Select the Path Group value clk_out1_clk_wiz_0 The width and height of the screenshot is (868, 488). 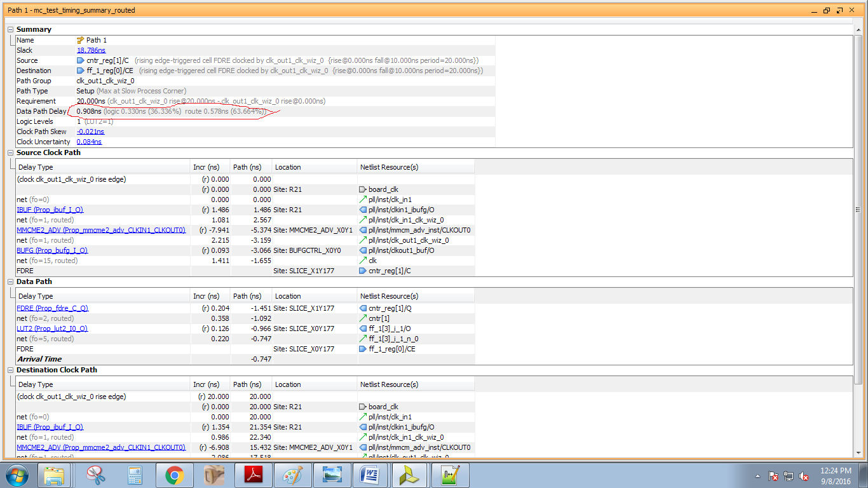pyautogui.click(x=105, y=81)
